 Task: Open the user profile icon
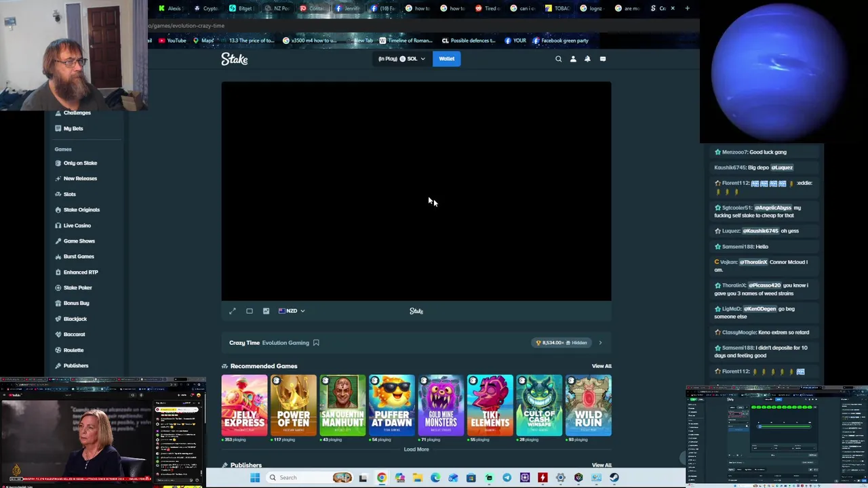point(573,59)
